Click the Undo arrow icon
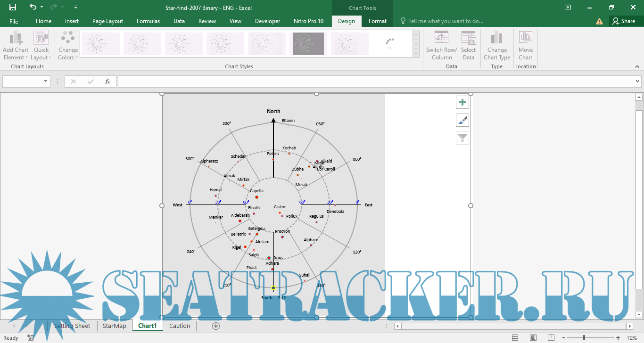This screenshot has width=644, height=343. pos(33,7)
